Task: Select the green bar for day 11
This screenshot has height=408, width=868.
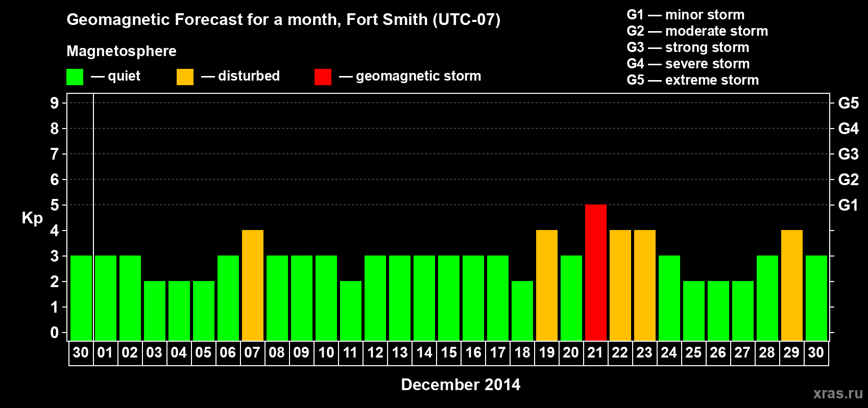Action: tap(351, 311)
